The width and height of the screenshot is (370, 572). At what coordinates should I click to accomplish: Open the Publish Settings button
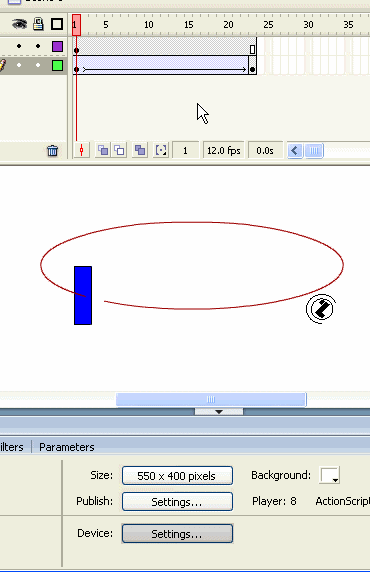(x=177, y=502)
